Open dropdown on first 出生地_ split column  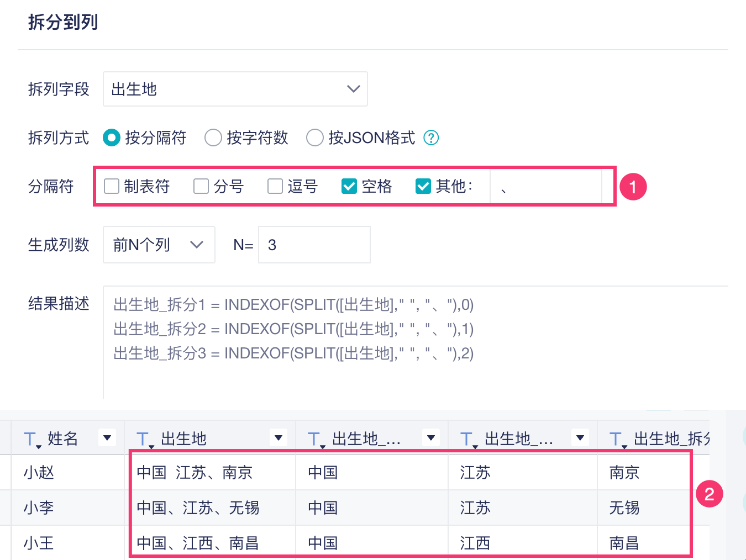click(431, 438)
